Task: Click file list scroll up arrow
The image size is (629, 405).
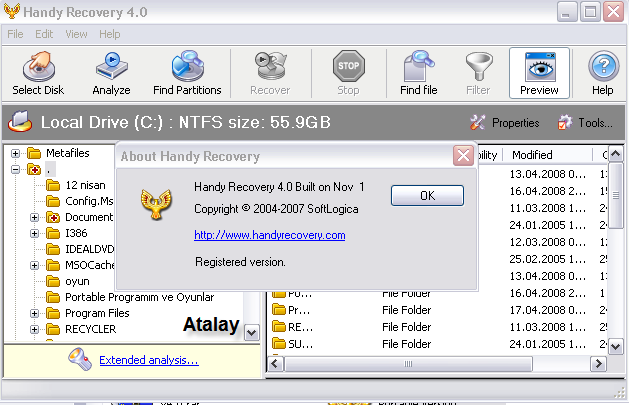Action: 616,154
